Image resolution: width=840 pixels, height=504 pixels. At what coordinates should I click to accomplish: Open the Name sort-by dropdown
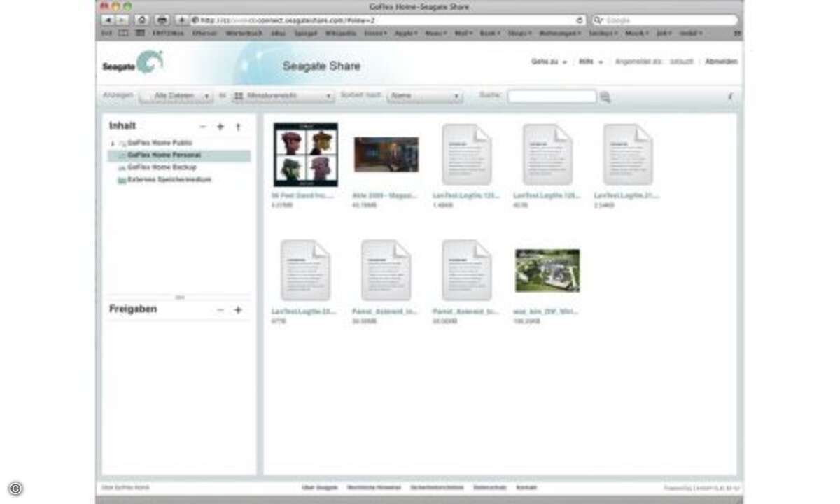point(425,96)
